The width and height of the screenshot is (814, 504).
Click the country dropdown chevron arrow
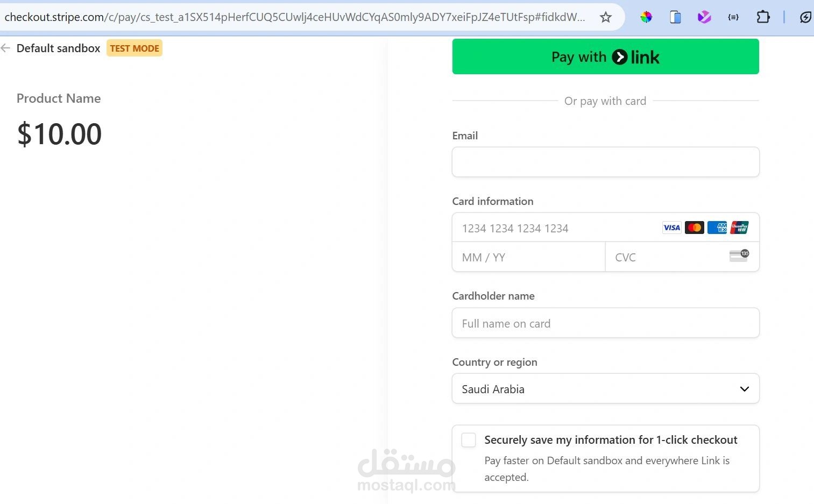(744, 388)
